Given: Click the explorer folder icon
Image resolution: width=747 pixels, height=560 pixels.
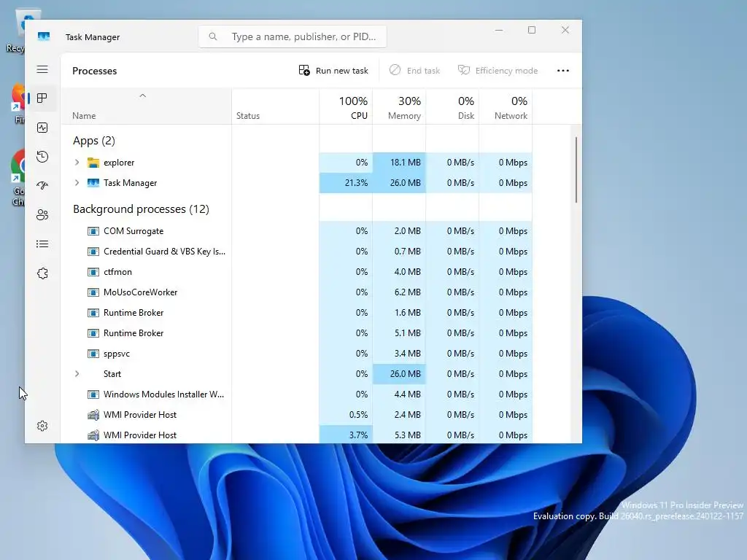Looking at the screenshot, I should click(x=93, y=163).
